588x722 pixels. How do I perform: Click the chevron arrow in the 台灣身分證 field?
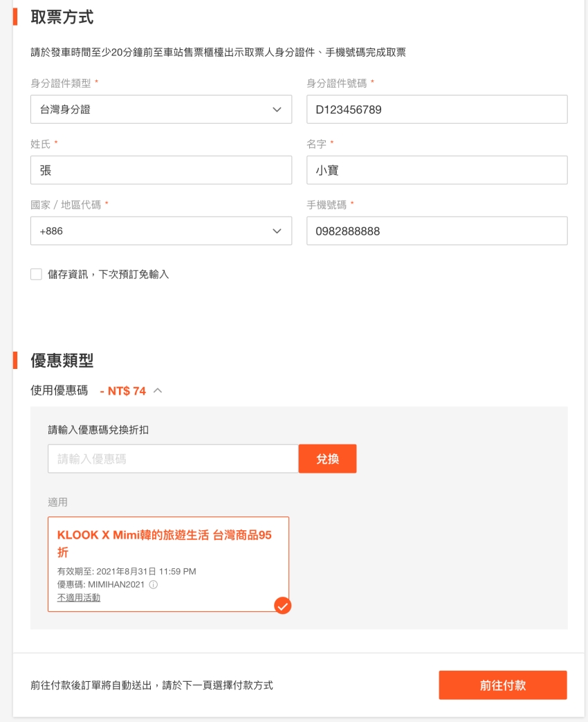point(277,109)
